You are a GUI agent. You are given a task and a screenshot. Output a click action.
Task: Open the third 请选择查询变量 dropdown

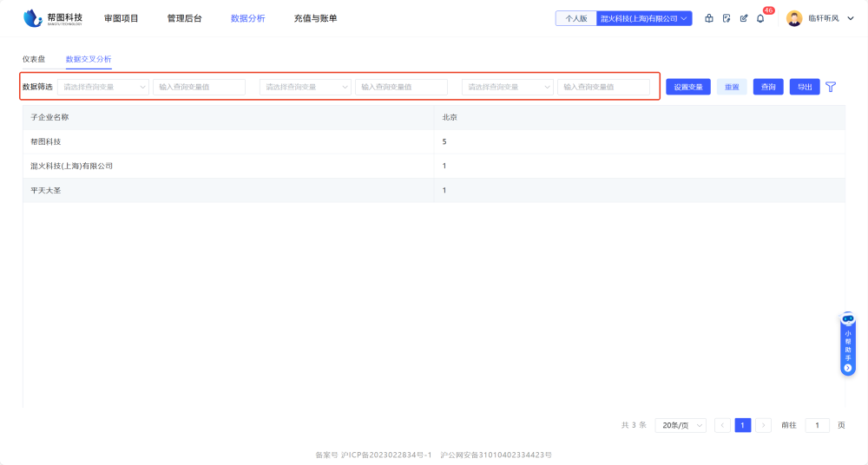[508, 87]
